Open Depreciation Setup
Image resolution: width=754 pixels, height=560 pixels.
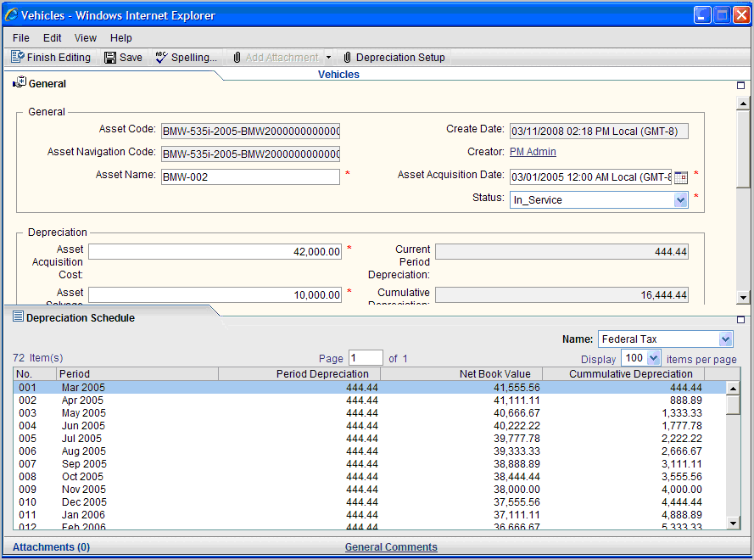pos(394,57)
